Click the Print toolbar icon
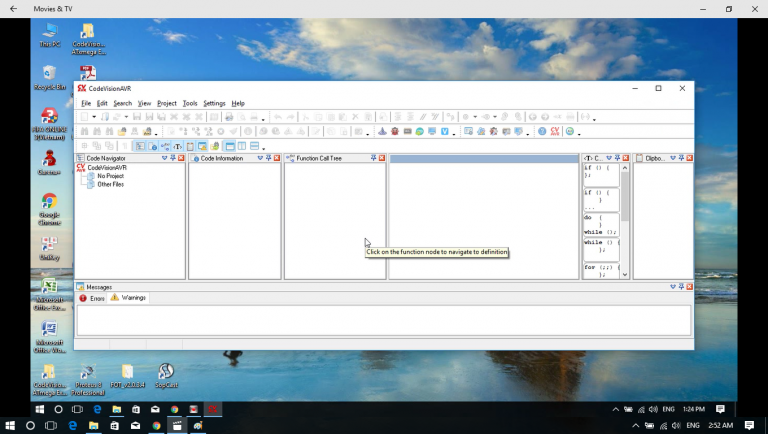 point(229,117)
